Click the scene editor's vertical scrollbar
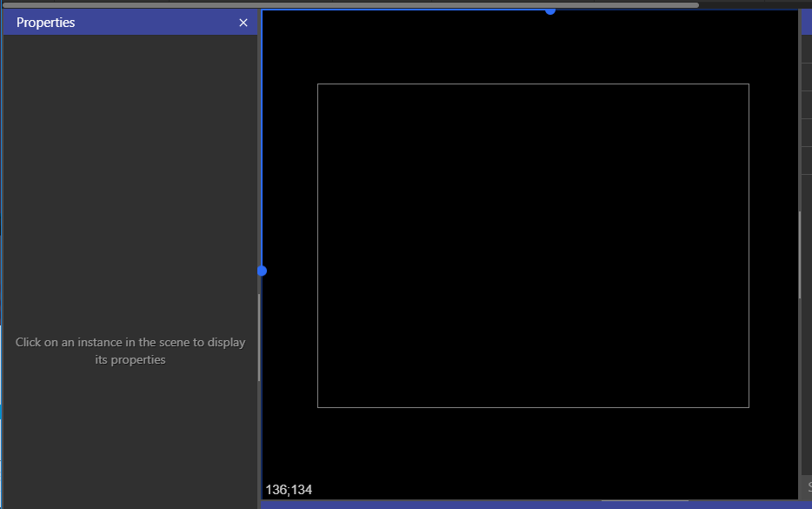The width and height of the screenshot is (812, 509). click(800, 255)
